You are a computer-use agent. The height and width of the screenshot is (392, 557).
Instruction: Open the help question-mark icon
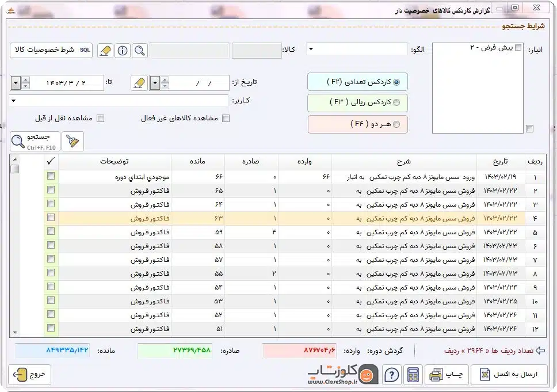coord(392,375)
